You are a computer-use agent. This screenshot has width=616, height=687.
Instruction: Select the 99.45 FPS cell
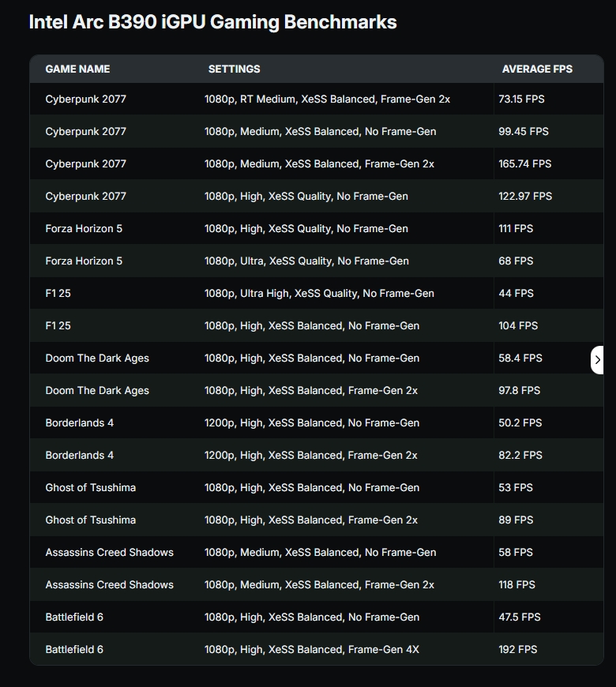523,131
